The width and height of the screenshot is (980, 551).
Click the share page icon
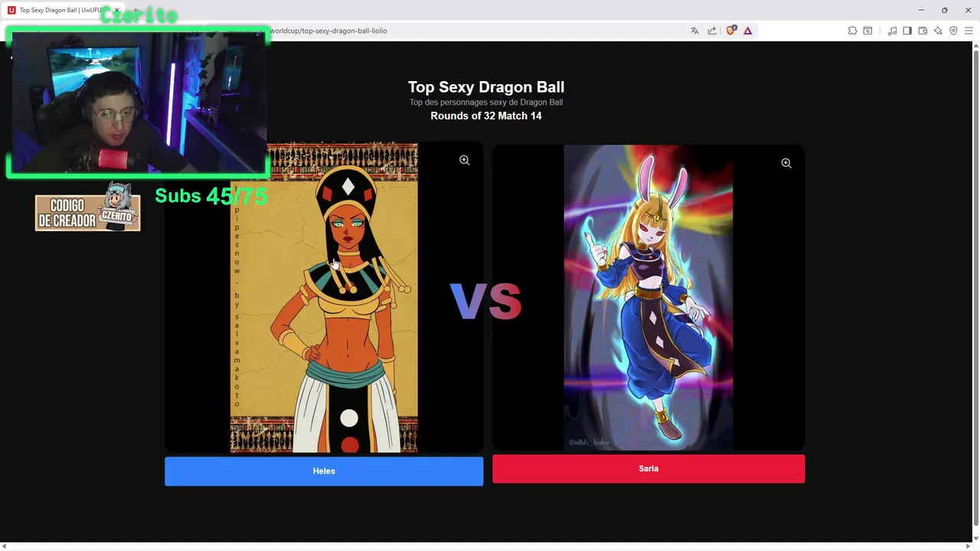pyautogui.click(x=712, y=31)
